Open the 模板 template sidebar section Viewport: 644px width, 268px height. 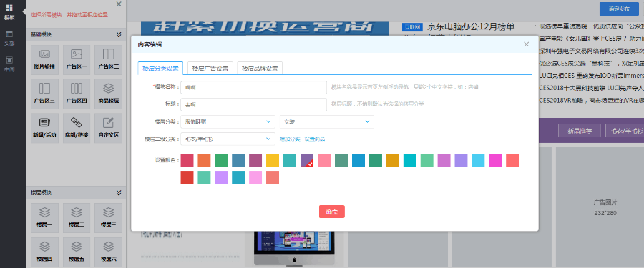click(9, 12)
